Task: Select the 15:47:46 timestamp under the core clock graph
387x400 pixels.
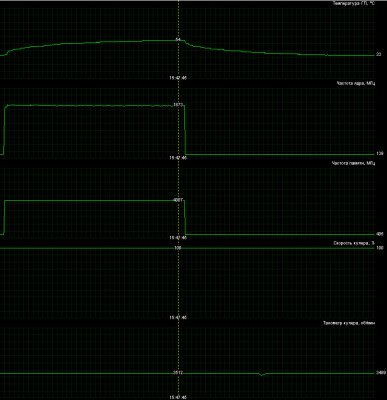Action: click(178, 158)
